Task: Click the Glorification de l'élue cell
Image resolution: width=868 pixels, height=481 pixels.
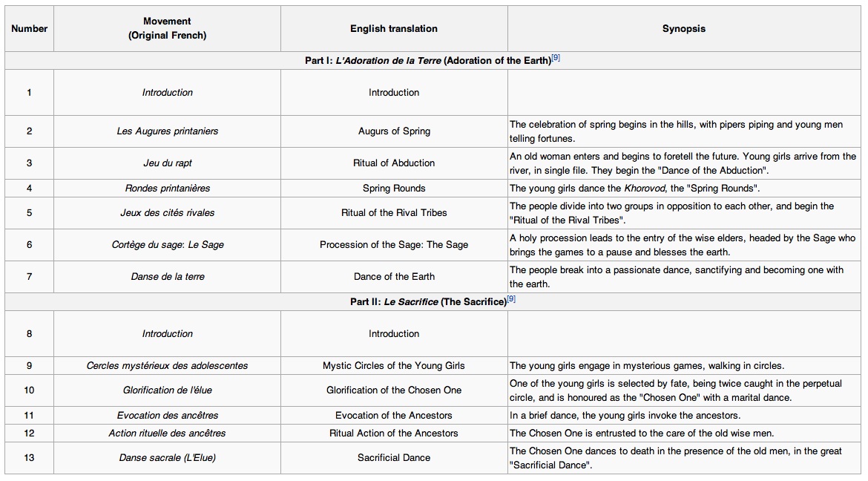Action: coord(167,390)
